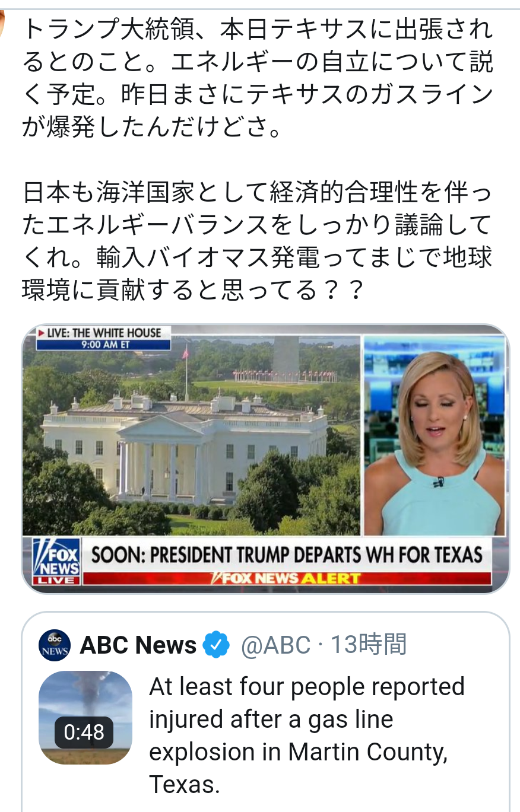Tap the 0:48 video duration badge

point(84,732)
